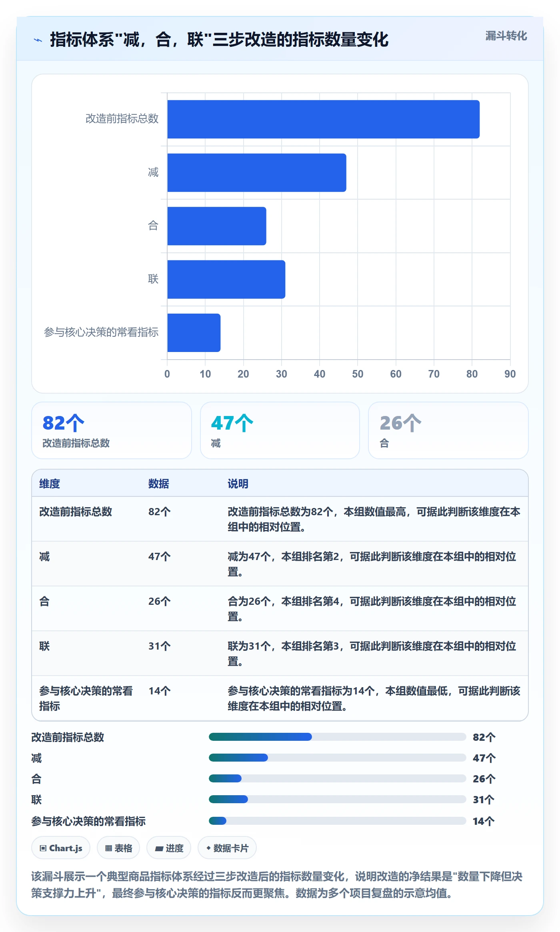This screenshot has height=932, width=560.
Task: Click the 进度 tag
Action: 169,848
